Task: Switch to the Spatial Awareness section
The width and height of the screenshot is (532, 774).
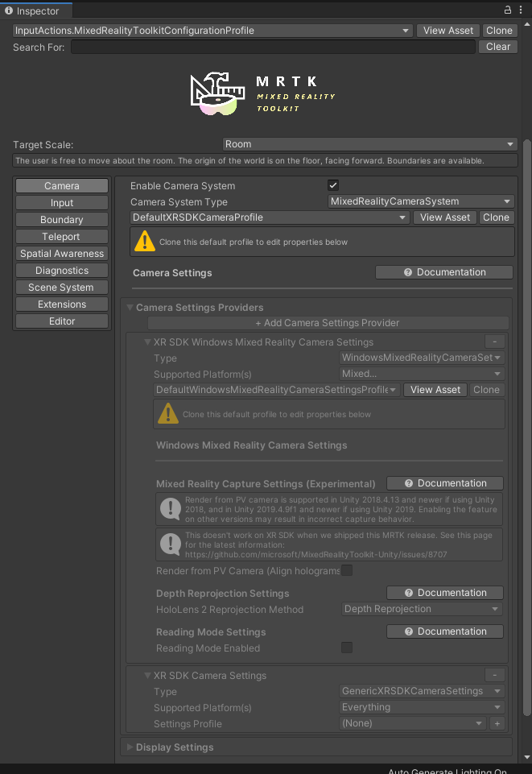Action: 61,253
